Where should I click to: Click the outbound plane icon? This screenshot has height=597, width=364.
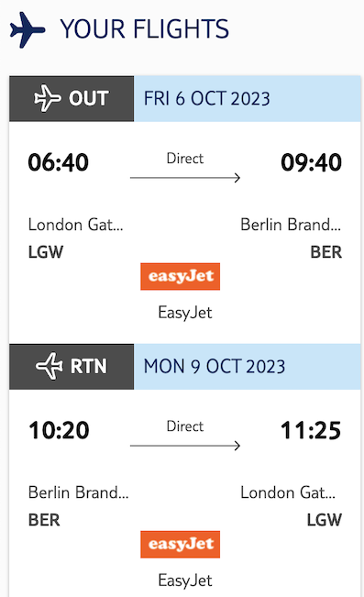pyautogui.click(x=47, y=99)
